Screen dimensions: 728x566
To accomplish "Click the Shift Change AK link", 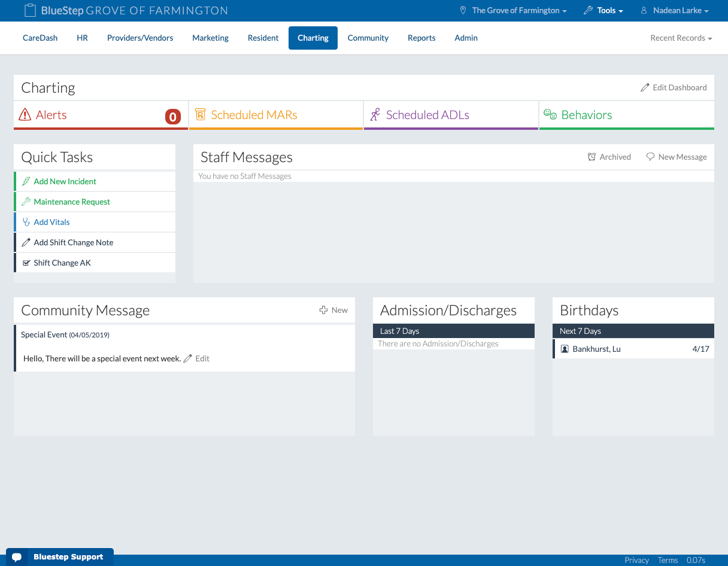I will tap(62, 263).
